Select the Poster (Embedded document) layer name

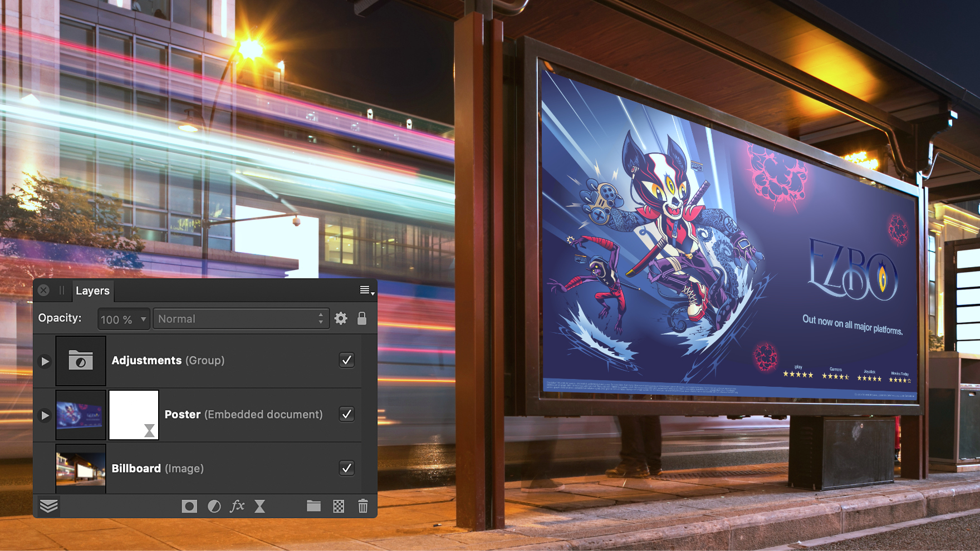tap(243, 414)
